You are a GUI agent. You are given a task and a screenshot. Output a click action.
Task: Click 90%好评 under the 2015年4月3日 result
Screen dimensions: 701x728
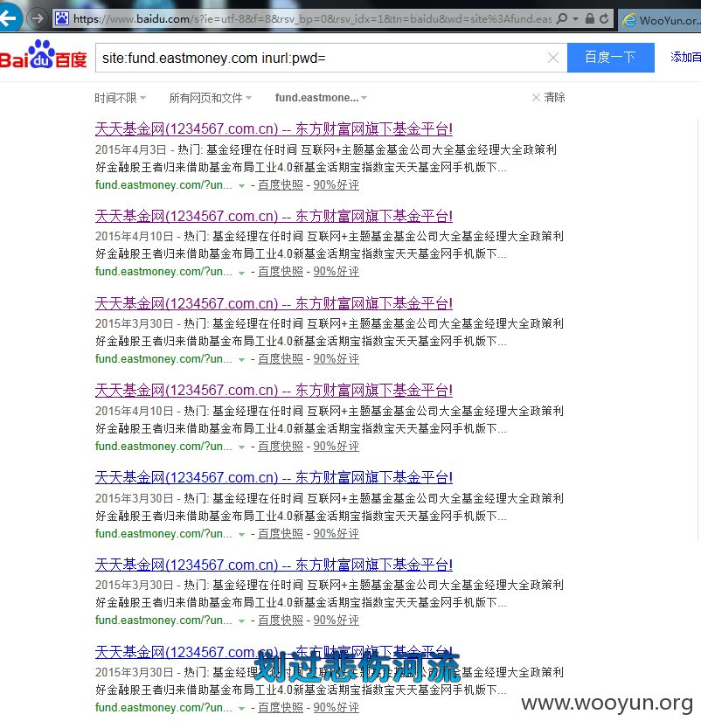tap(337, 185)
